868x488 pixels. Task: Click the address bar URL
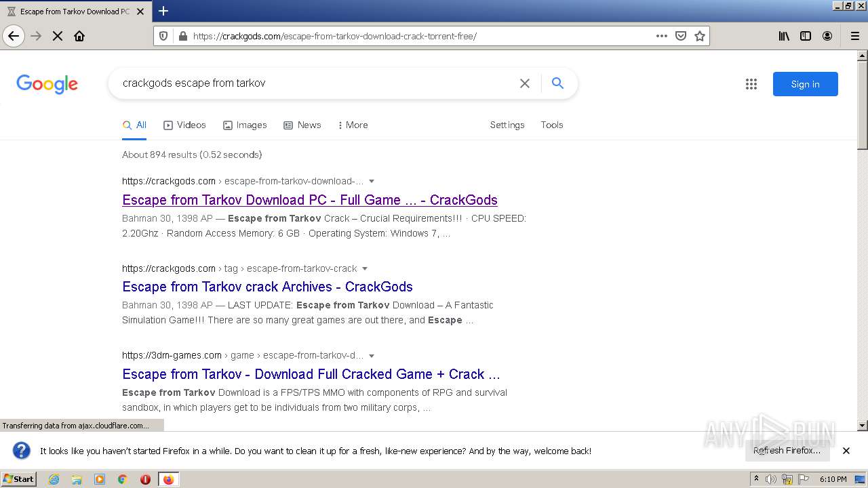pos(335,36)
